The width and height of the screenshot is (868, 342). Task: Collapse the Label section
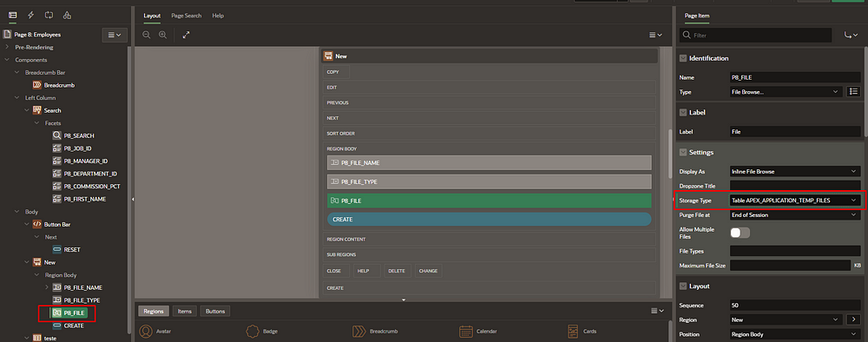click(x=682, y=112)
